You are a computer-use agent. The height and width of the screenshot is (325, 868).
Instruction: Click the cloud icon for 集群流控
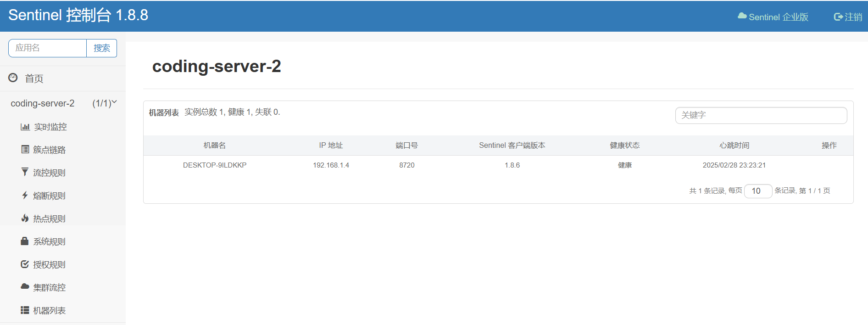coord(25,286)
